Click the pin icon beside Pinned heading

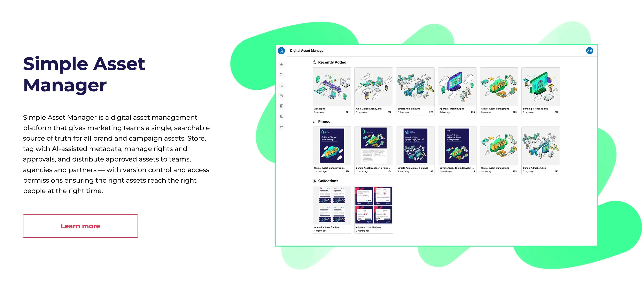tap(315, 121)
